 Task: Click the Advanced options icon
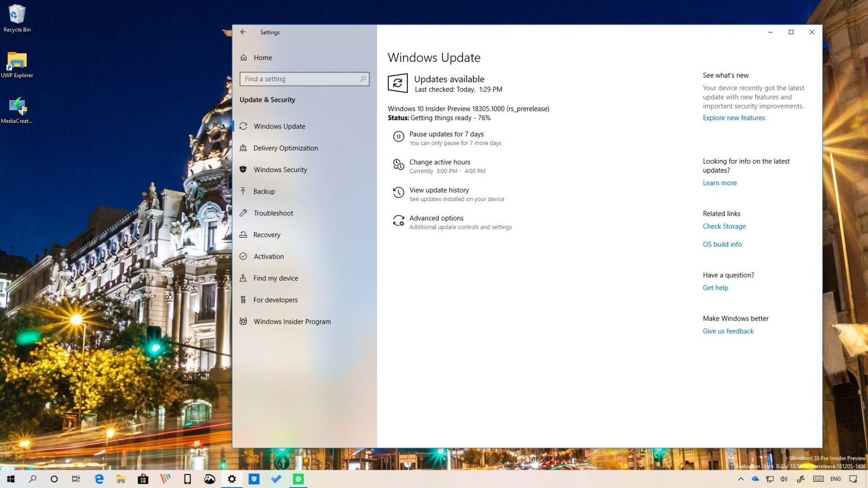398,221
